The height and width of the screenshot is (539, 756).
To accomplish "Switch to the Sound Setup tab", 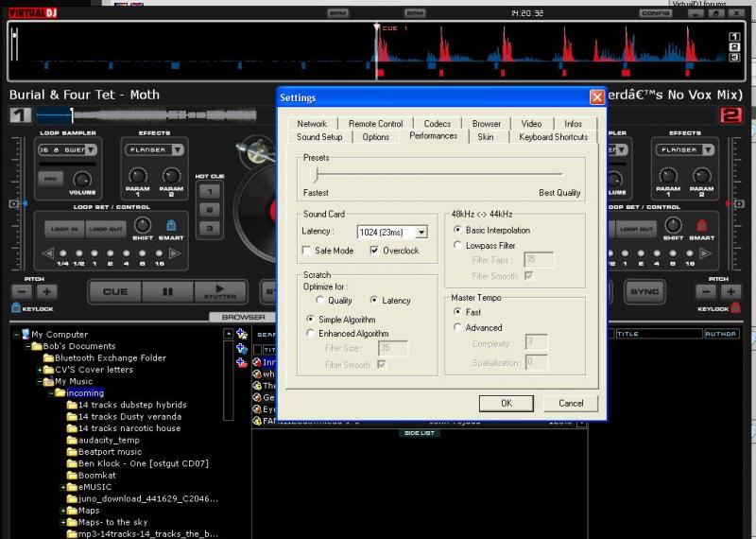I will [319, 137].
